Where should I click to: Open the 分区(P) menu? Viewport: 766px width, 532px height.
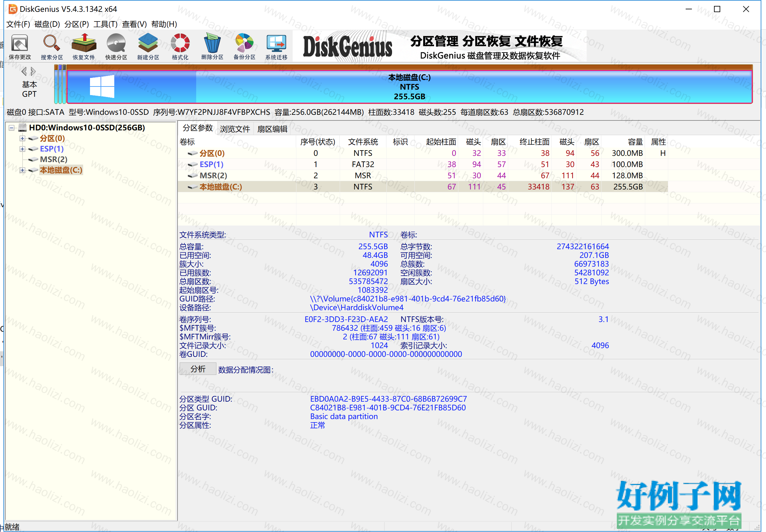coord(77,24)
